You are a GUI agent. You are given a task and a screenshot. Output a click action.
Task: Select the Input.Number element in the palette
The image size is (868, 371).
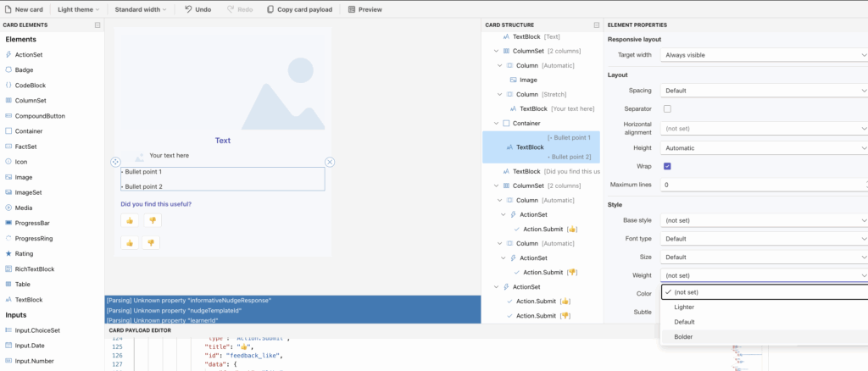(29, 361)
